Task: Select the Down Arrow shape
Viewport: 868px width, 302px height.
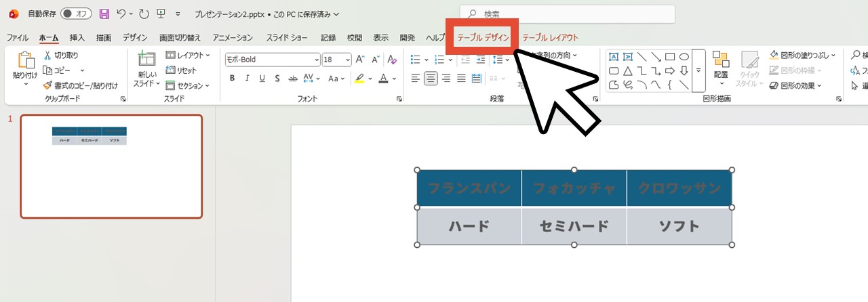Action: click(x=684, y=71)
